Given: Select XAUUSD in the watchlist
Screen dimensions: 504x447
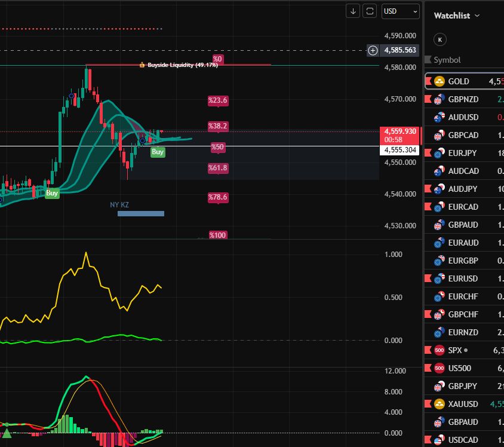Looking at the screenshot, I should (463, 404).
